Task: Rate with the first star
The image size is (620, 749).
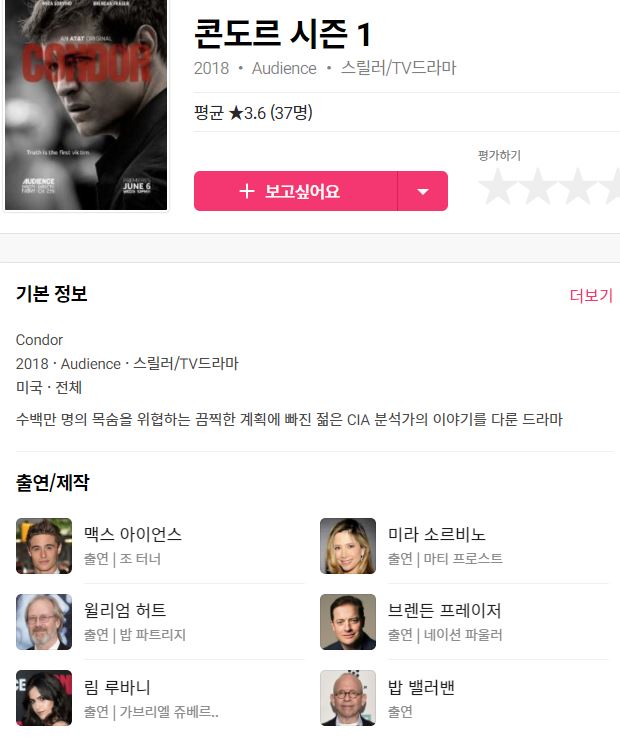Action: point(498,186)
